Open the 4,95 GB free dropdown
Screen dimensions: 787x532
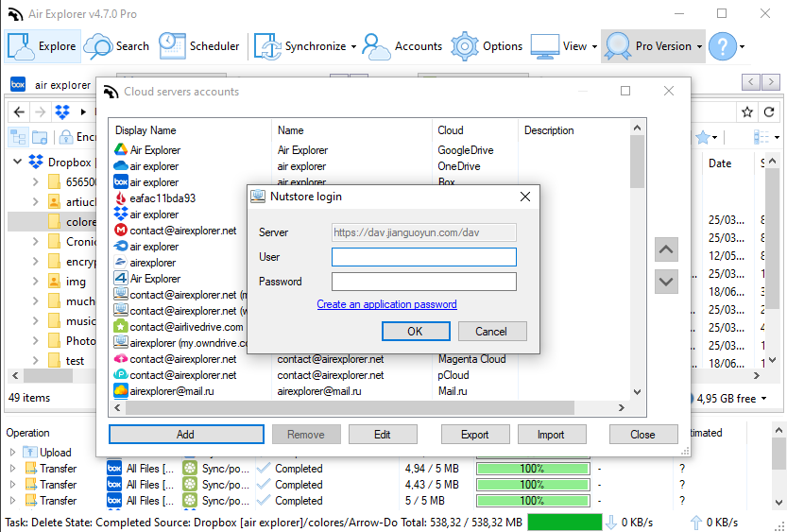tap(764, 399)
